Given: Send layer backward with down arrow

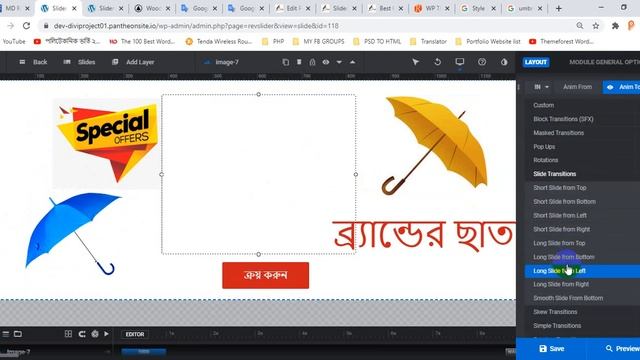Looking at the screenshot, I should click(x=339, y=62).
